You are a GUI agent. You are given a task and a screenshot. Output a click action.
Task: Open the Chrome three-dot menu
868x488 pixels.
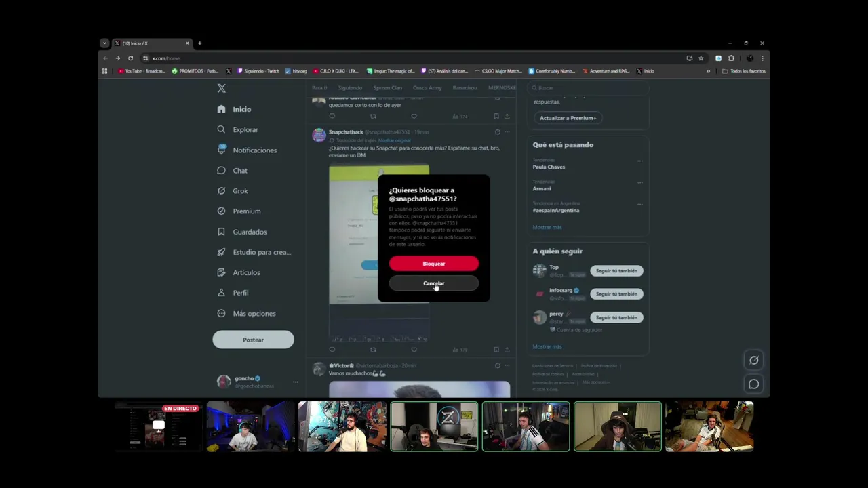(762, 58)
